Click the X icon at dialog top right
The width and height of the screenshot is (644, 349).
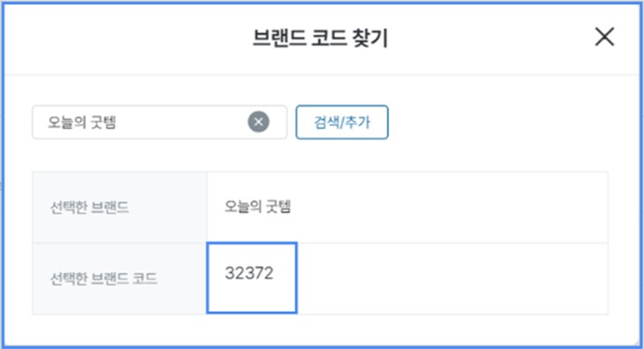coord(604,37)
